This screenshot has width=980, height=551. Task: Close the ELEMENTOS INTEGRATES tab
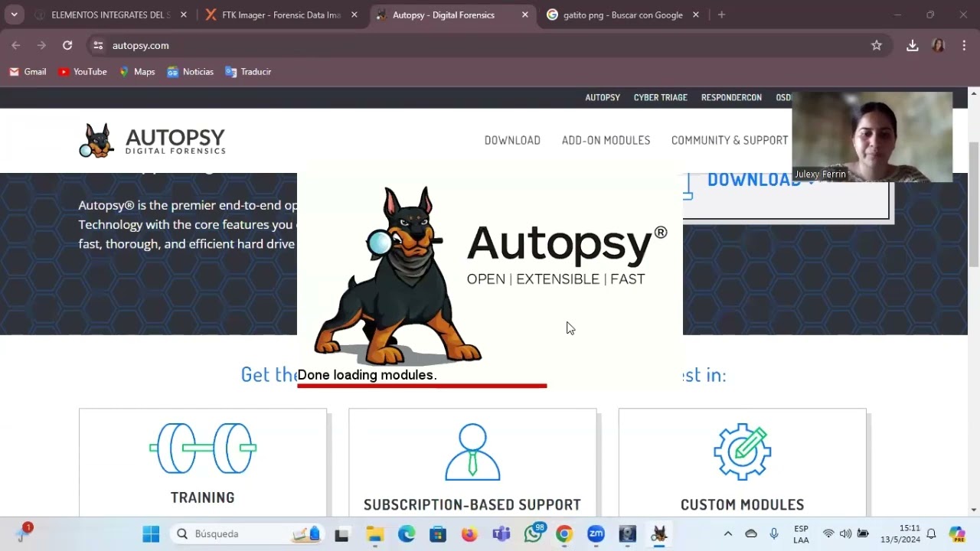click(183, 15)
